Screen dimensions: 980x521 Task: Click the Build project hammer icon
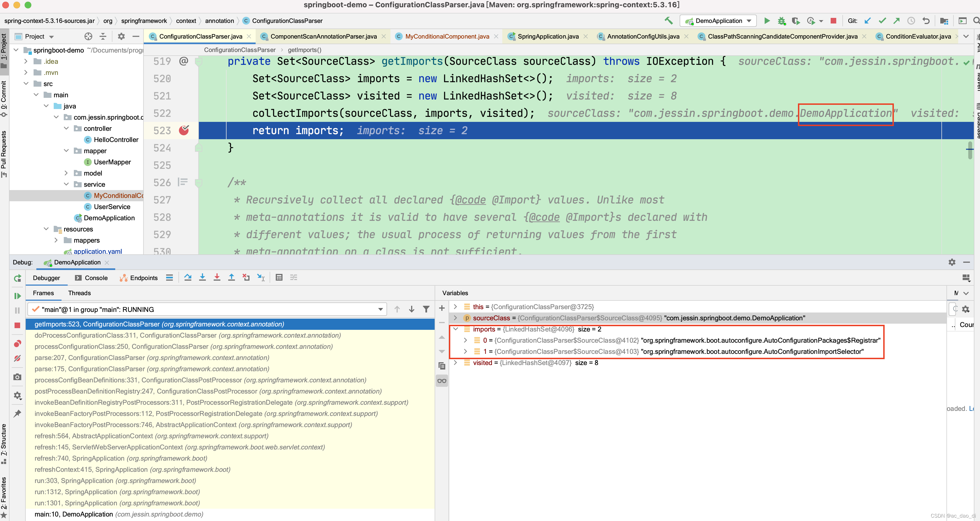click(668, 20)
